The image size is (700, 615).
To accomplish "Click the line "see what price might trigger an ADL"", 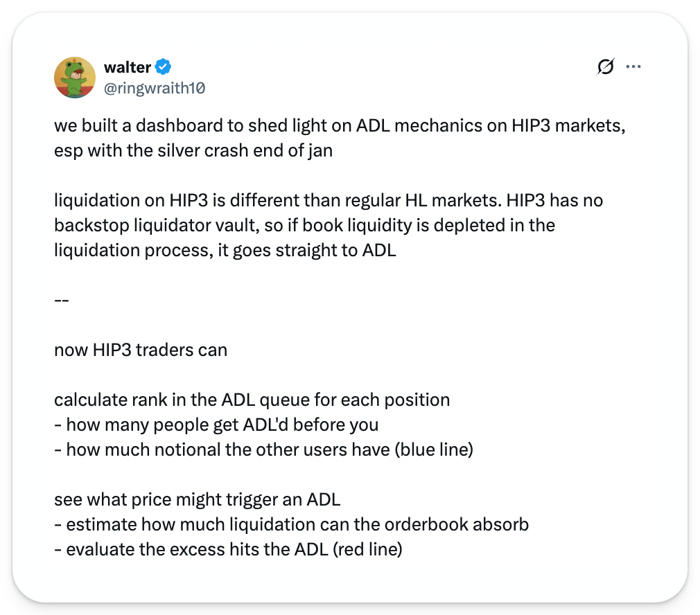I will (x=197, y=499).
